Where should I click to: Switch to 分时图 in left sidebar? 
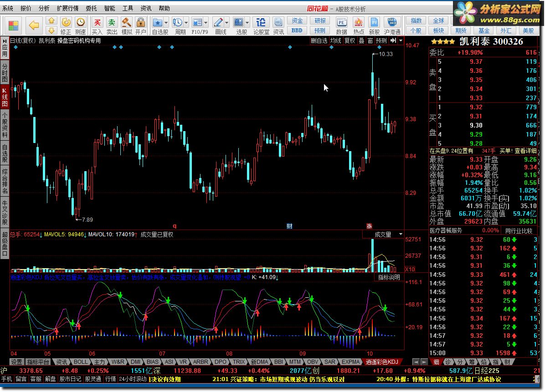[5, 72]
